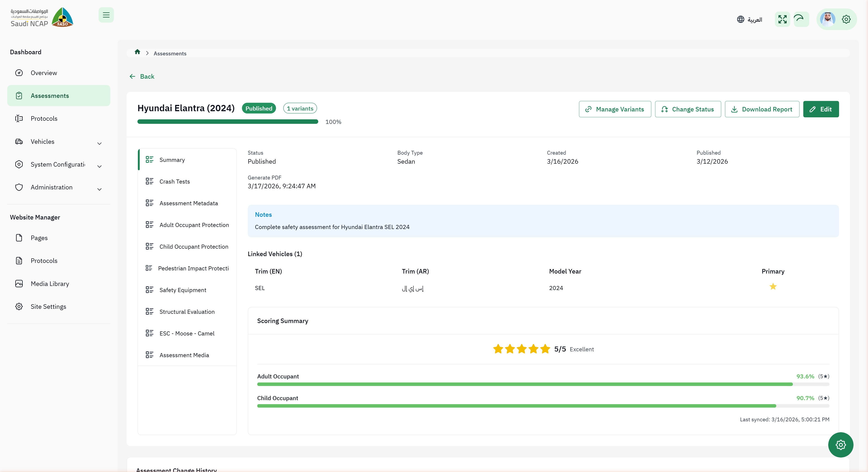Open Structural Evaluation section

tap(187, 312)
